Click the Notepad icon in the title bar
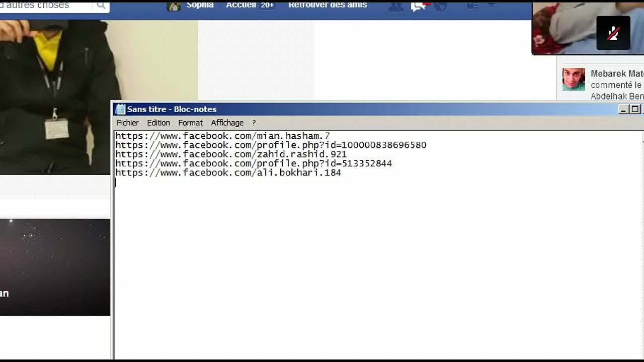The image size is (644, 362). [120, 109]
